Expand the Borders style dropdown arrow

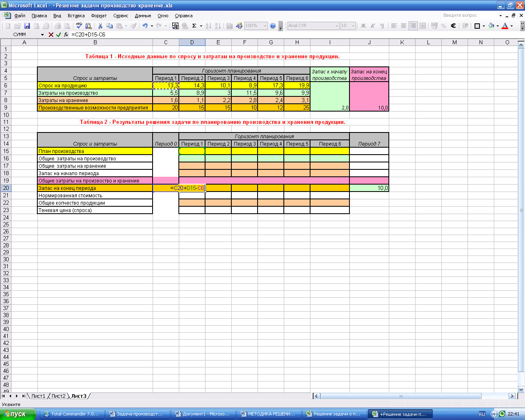484,26
